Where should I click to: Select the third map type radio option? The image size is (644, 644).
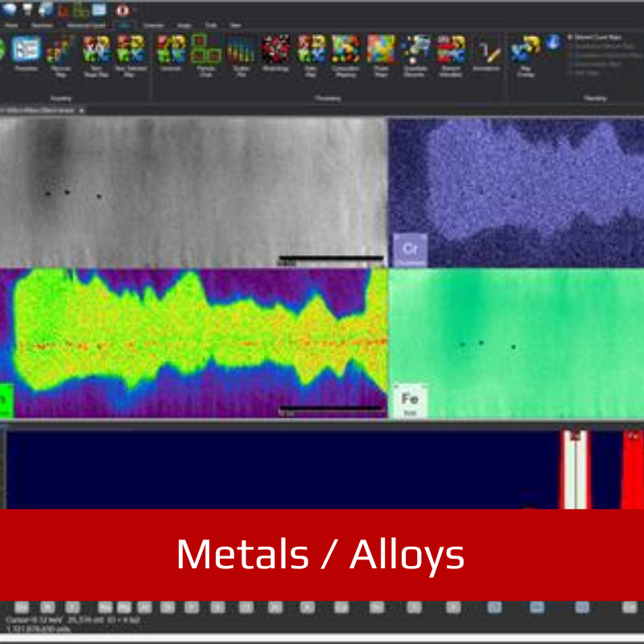(x=570, y=55)
